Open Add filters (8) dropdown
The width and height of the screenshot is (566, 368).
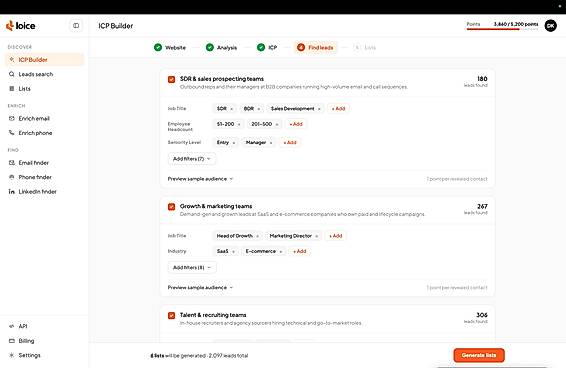192,267
